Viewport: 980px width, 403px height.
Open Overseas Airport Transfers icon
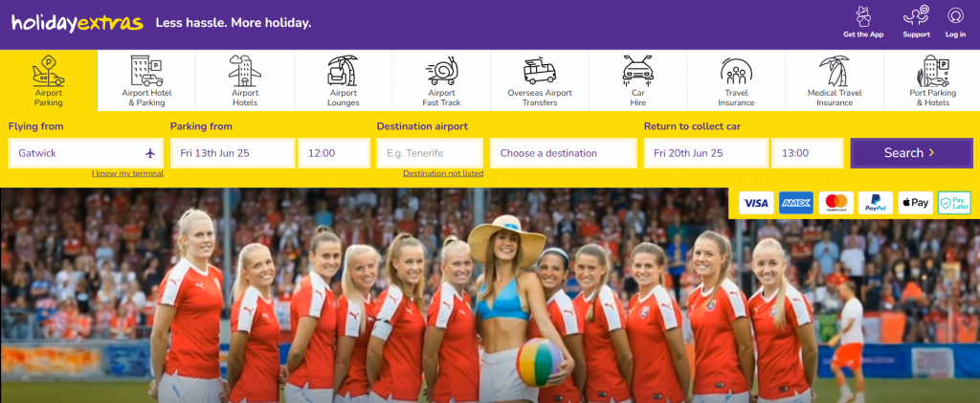tap(540, 71)
